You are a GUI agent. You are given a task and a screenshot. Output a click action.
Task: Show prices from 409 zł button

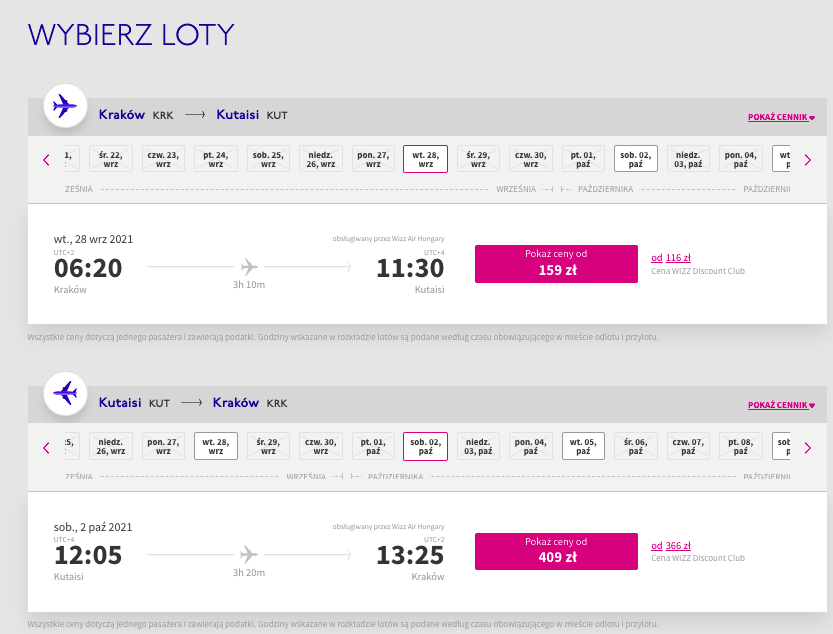[x=556, y=550]
